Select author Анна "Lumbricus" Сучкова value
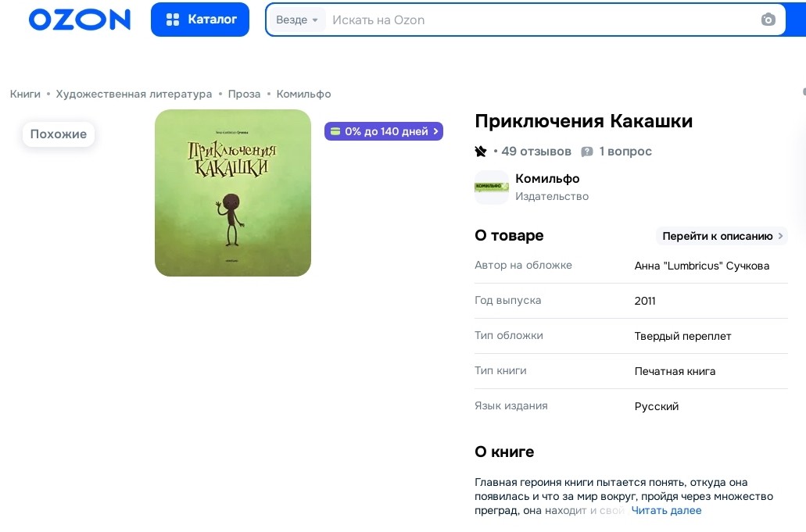This screenshot has width=806, height=532. 702,266
